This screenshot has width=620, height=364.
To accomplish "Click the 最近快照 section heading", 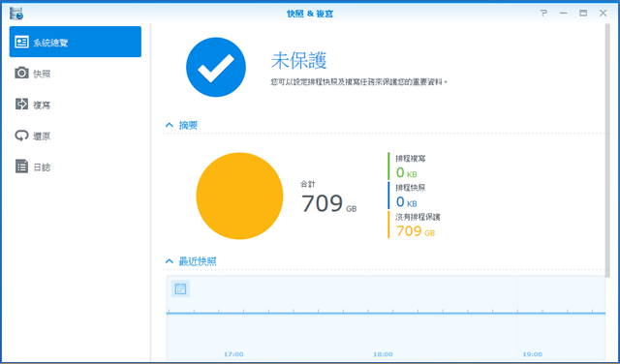I will (x=198, y=261).
